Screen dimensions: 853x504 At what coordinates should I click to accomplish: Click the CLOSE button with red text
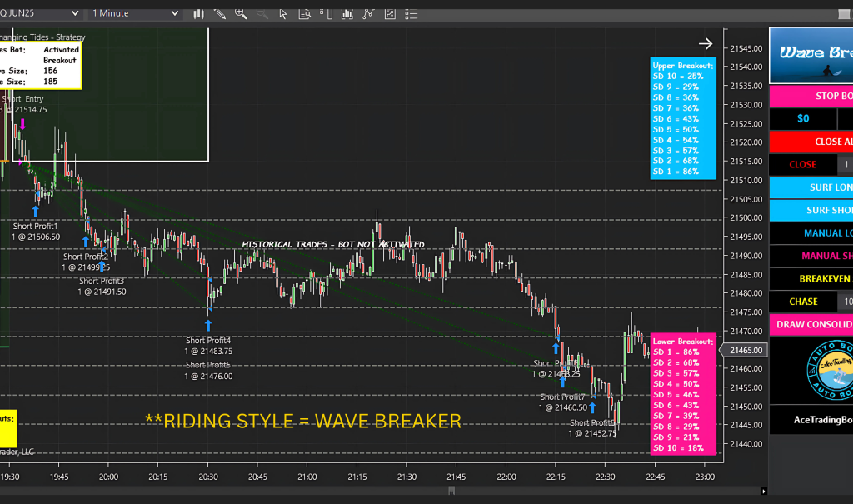tap(803, 164)
